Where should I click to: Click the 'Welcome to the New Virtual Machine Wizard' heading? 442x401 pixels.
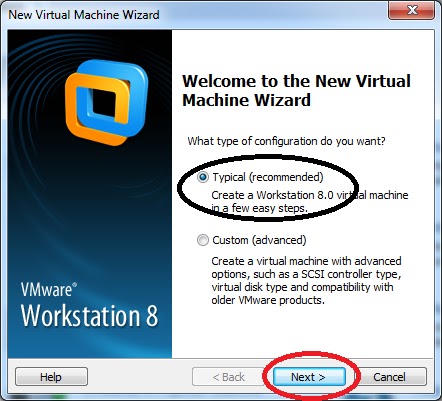coord(296,90)
